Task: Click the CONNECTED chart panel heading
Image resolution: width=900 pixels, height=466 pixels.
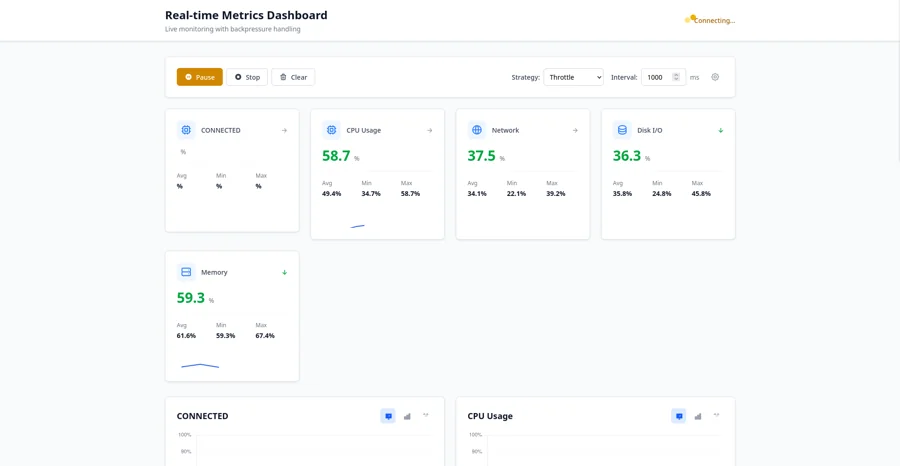Action: pos(202,416)
